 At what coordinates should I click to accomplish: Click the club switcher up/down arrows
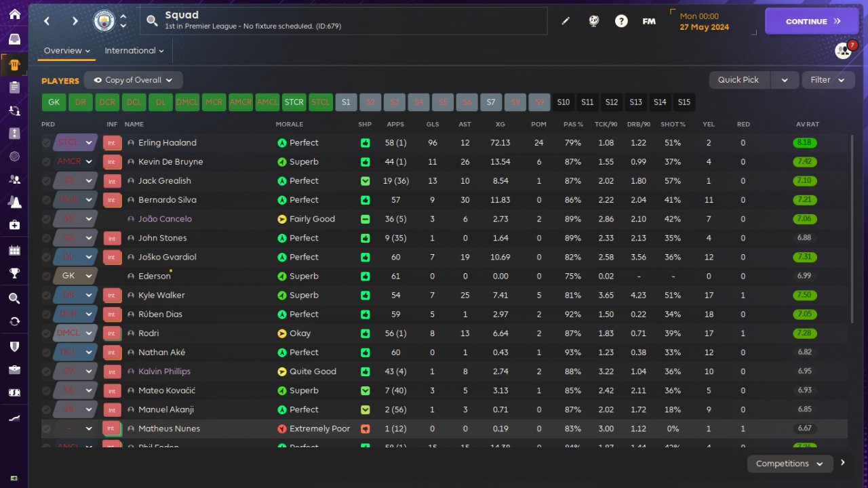(x=123, y=21)
